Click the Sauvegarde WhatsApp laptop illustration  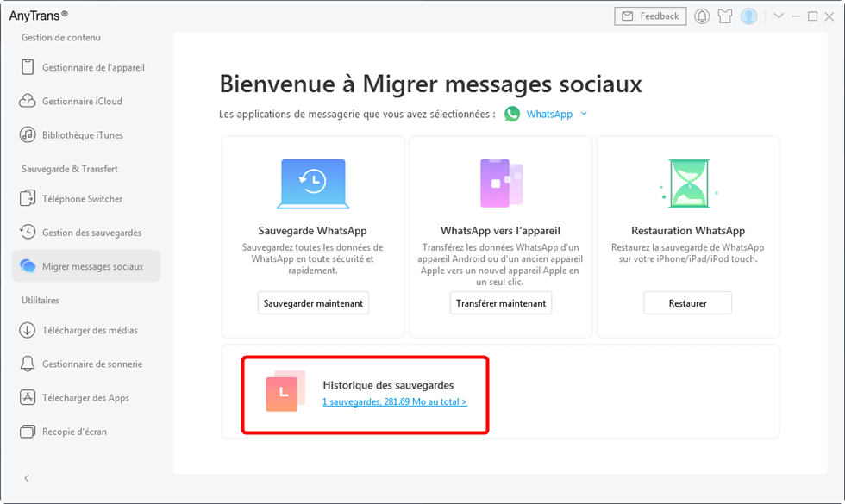313,184
